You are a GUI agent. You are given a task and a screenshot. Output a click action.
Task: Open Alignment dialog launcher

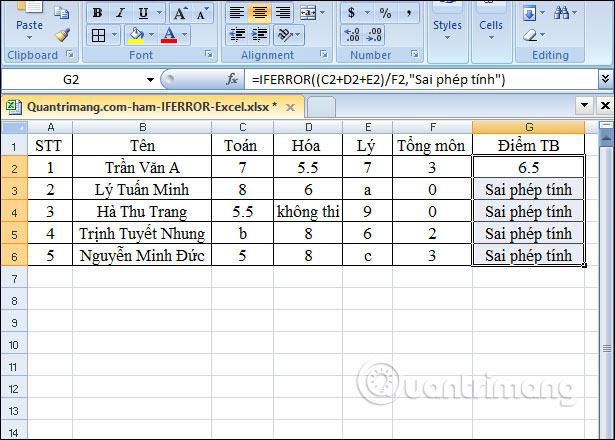tap(324, 54)
